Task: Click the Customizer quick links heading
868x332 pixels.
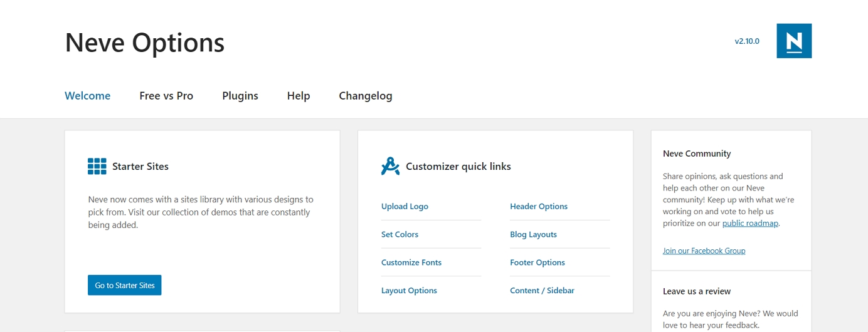Action: [x=458, y=167]
